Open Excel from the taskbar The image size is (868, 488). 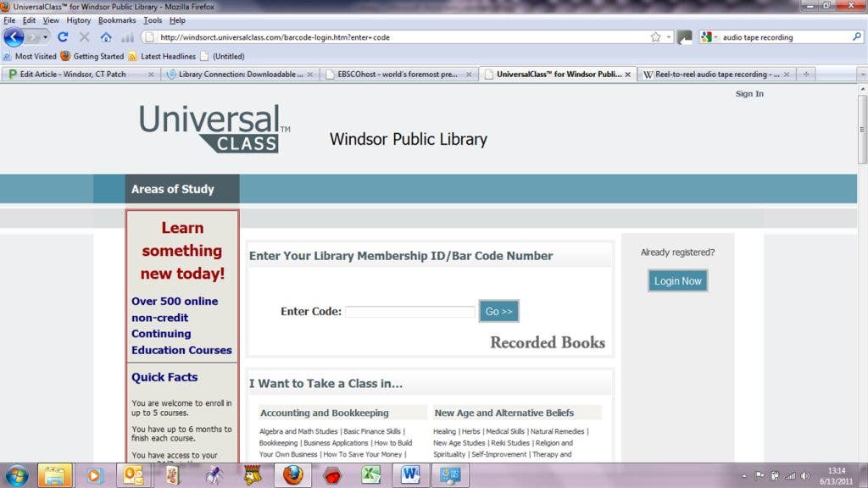371,475
